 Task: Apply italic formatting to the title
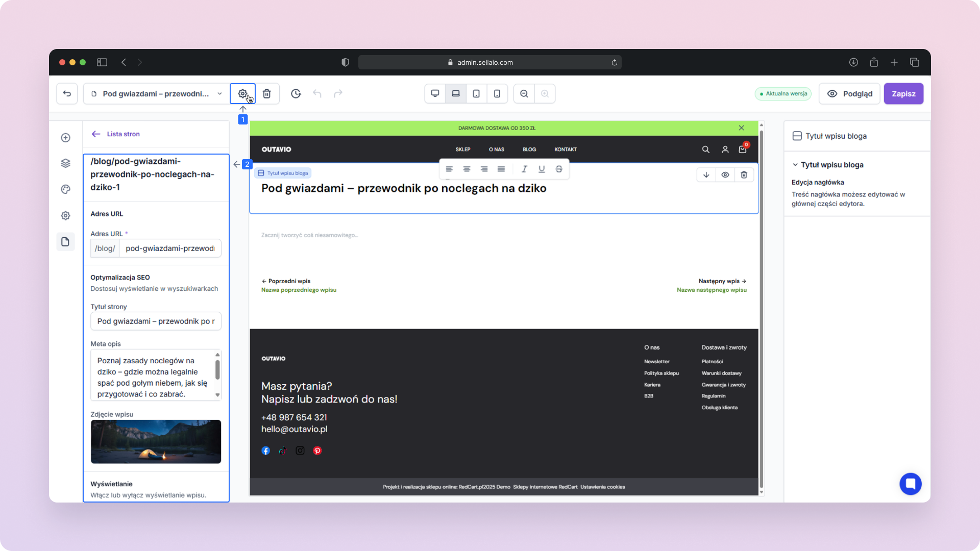click(524, 169)
